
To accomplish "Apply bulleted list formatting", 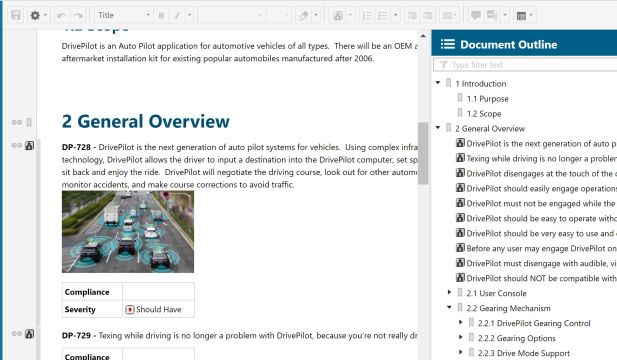I will pos(382,15).
